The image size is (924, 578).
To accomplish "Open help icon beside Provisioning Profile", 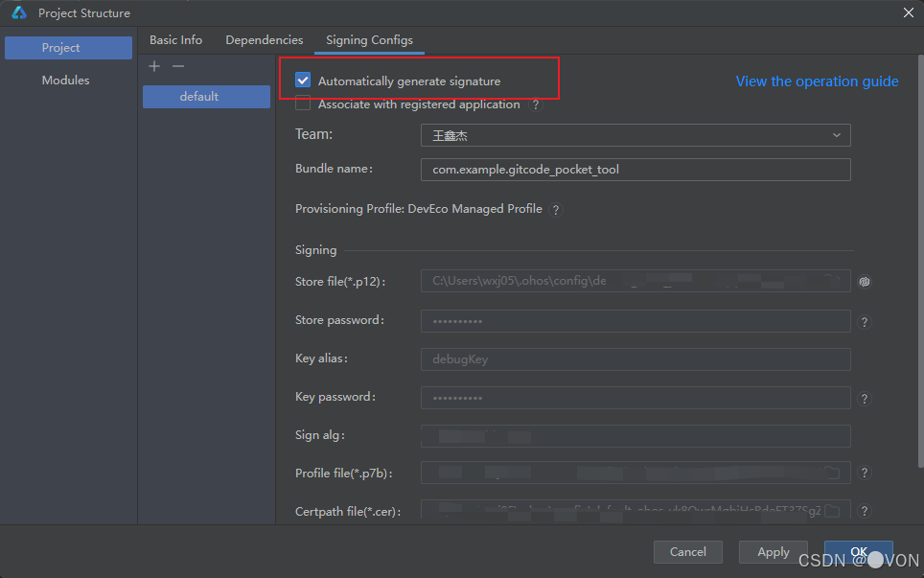I will (x=555, y=209).
